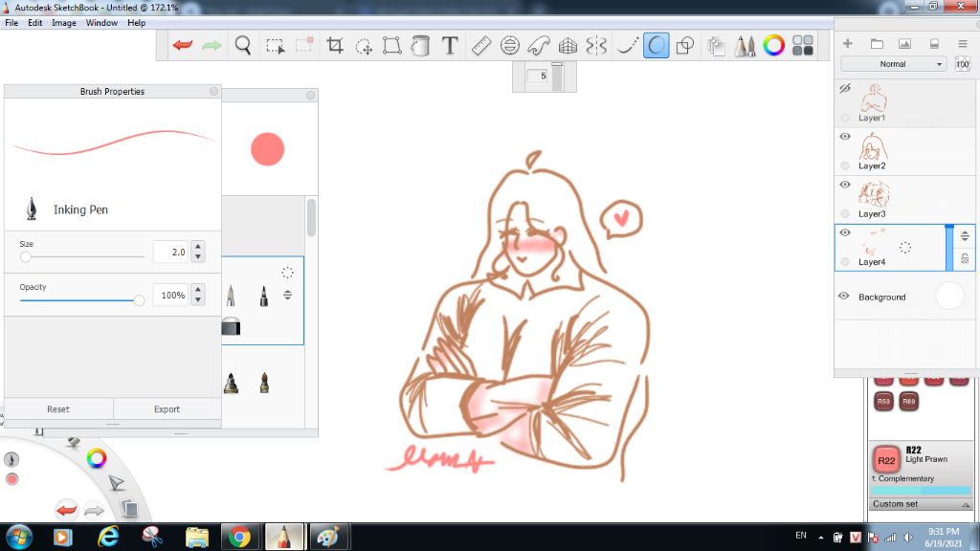Toggle the lock circle on Layer1
Image resolution: width=980 pixels, height=551 pixels.
[x=845, y=118]
